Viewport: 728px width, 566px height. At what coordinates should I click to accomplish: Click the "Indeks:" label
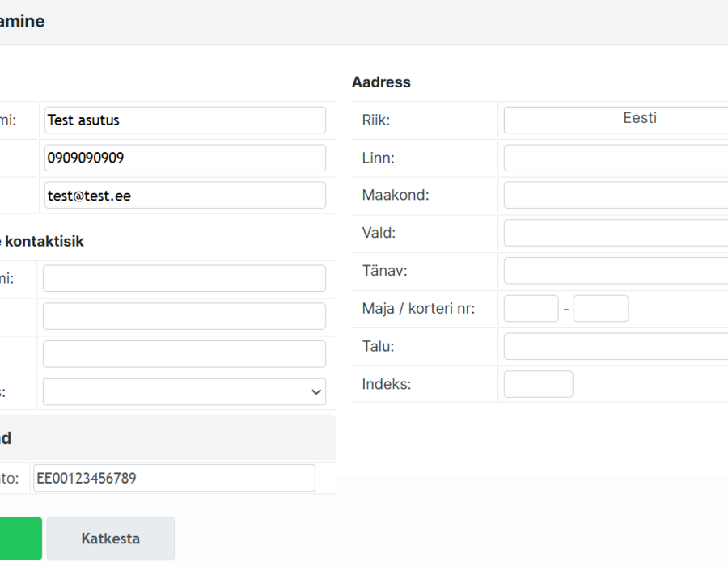click(387, 384)
